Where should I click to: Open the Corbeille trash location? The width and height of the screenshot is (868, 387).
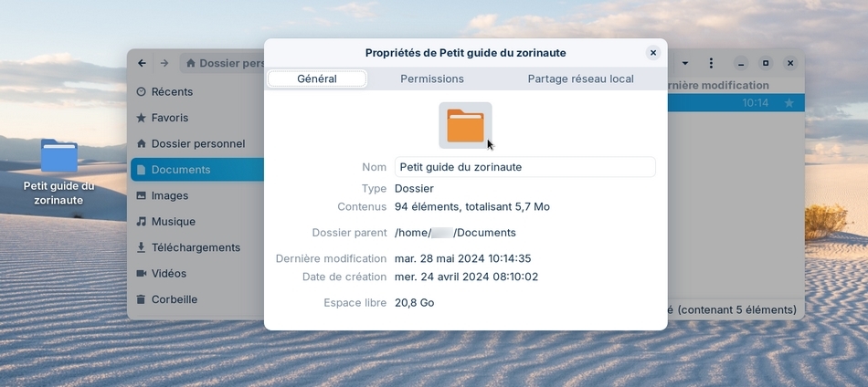click(x=174, y=299)
